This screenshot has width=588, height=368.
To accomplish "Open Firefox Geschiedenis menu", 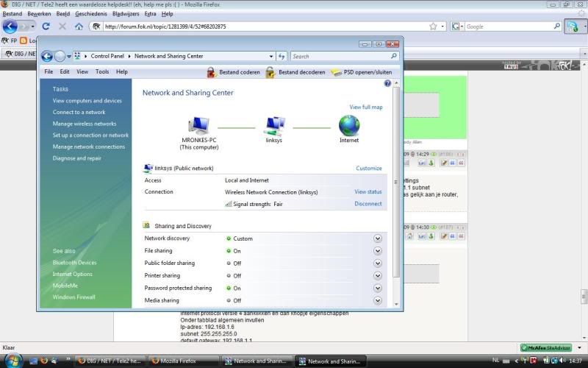I will pos(91,14).
